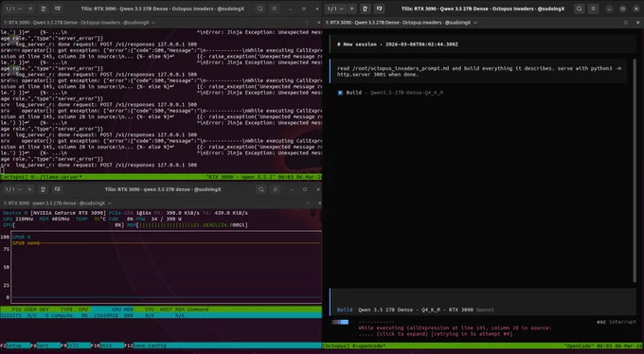The width and height of the screenshot is (644, 354).
Task: Select F2 Setup in nvtop
Action: [15, 345]
